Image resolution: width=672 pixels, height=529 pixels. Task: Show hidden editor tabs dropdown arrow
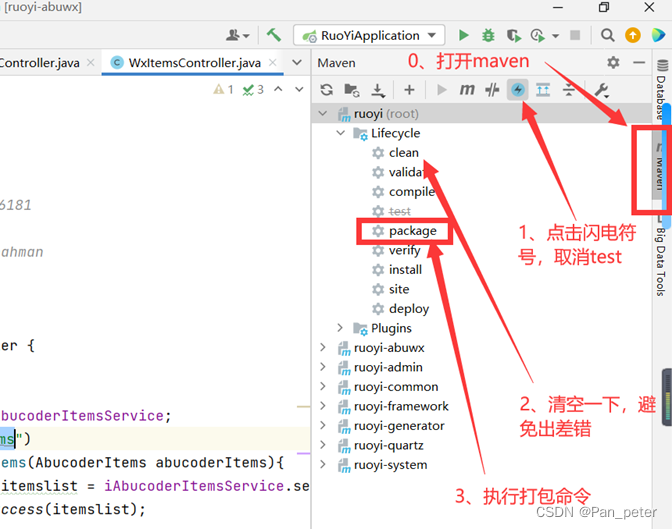pyautogui.click(x=297, y=63)
